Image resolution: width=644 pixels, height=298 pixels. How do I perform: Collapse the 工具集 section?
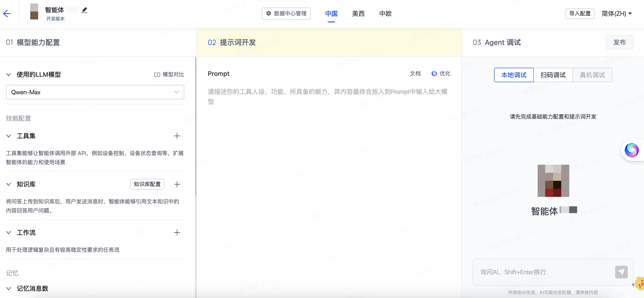click(9, 136)
